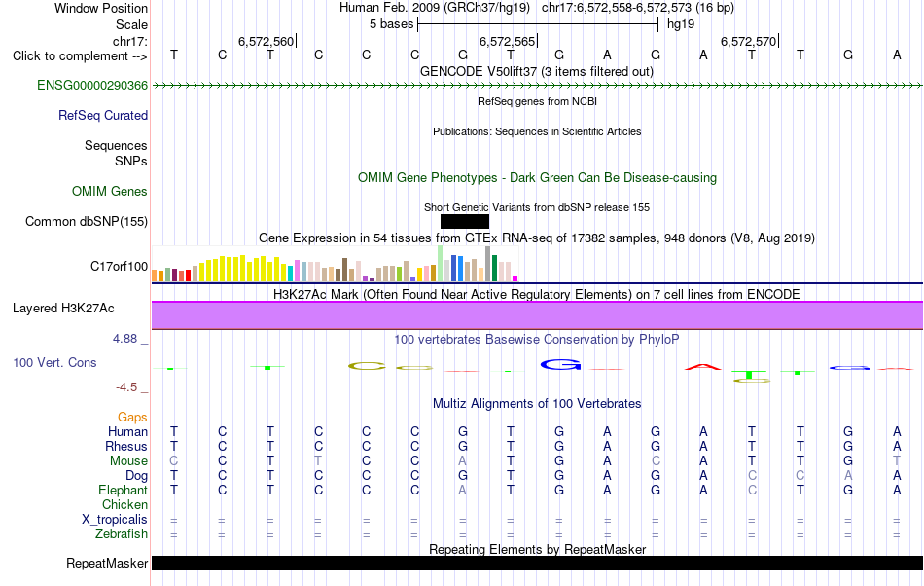
Task: Click the 6,572,570 position marker
Action: 750,41
